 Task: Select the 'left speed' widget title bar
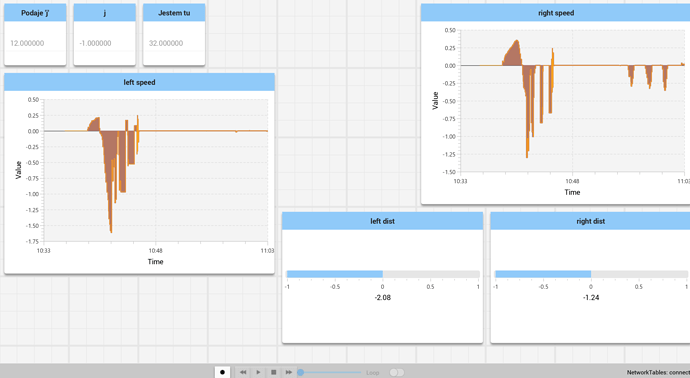point(139,82)
